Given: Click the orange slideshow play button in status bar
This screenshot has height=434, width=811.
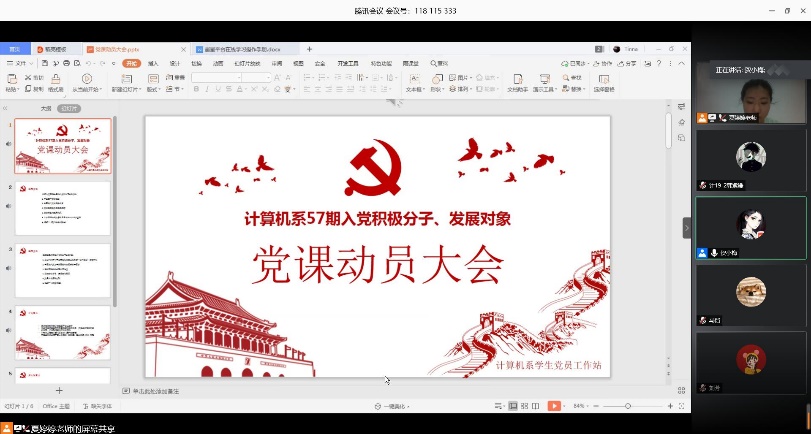Looking at the screenshot, I should pos(554,406).
